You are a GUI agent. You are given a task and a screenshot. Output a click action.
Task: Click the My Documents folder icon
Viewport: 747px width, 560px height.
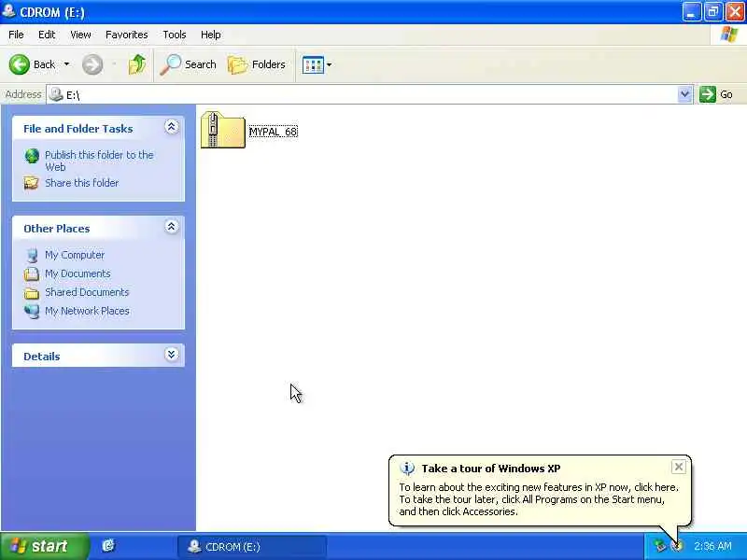tap(32, 273)
